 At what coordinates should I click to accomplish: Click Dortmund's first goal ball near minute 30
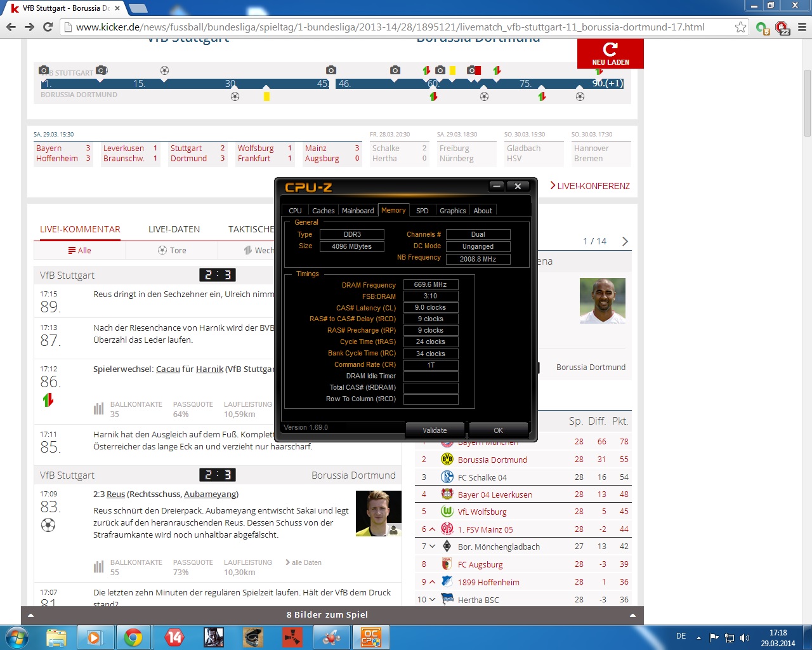click(x=235, y=96)
